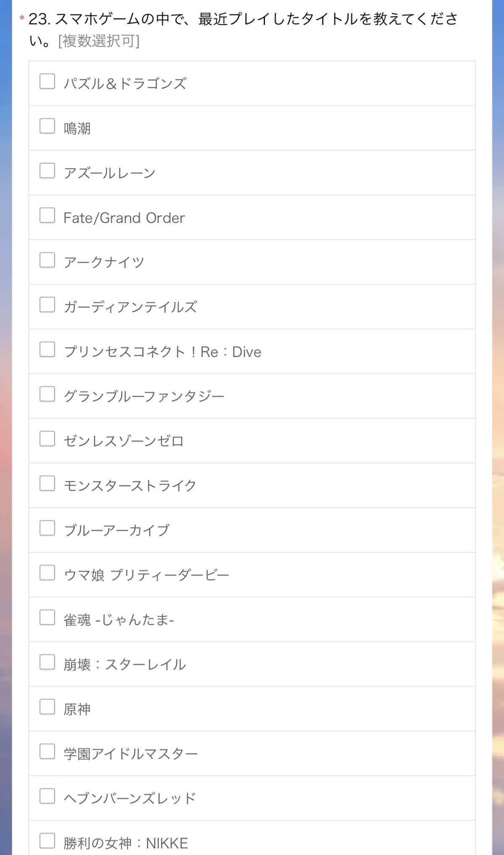
Task: Check the ブルーアーカイブ checkbox
Action: (x=47, y=528)
